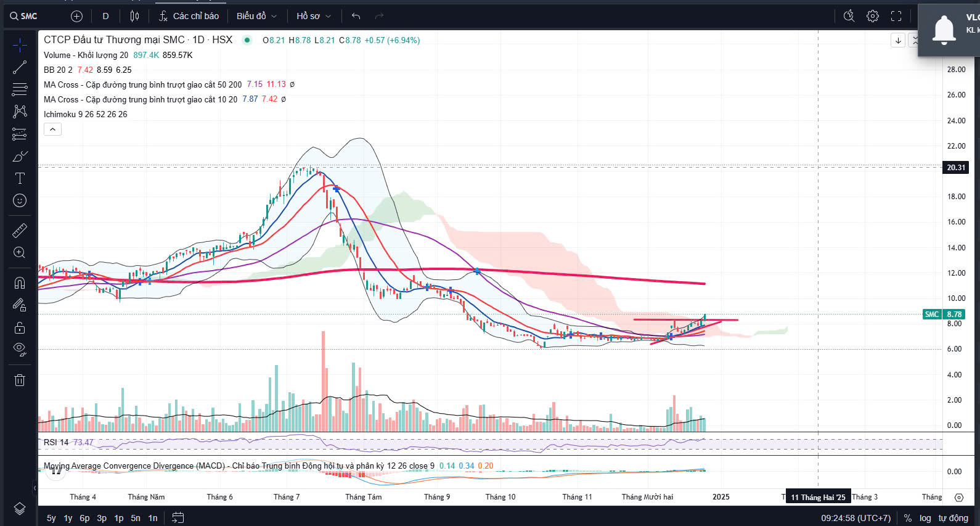Expand the Hồ sơ dropdown

click(x=314, y=16)
